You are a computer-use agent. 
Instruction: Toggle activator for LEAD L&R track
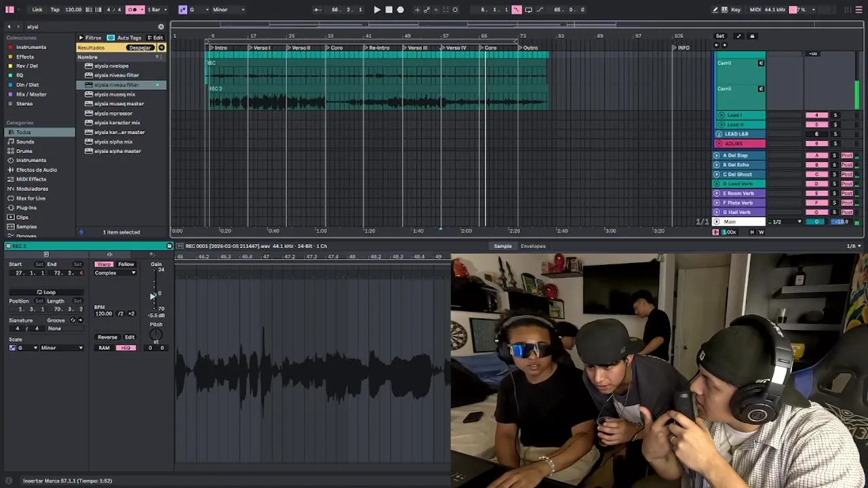816,134
